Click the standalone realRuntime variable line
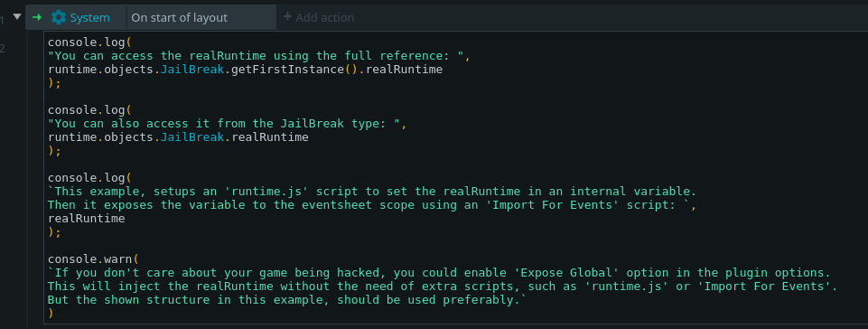868x329 pixels. pyautogui.click(x=87, y=218)
